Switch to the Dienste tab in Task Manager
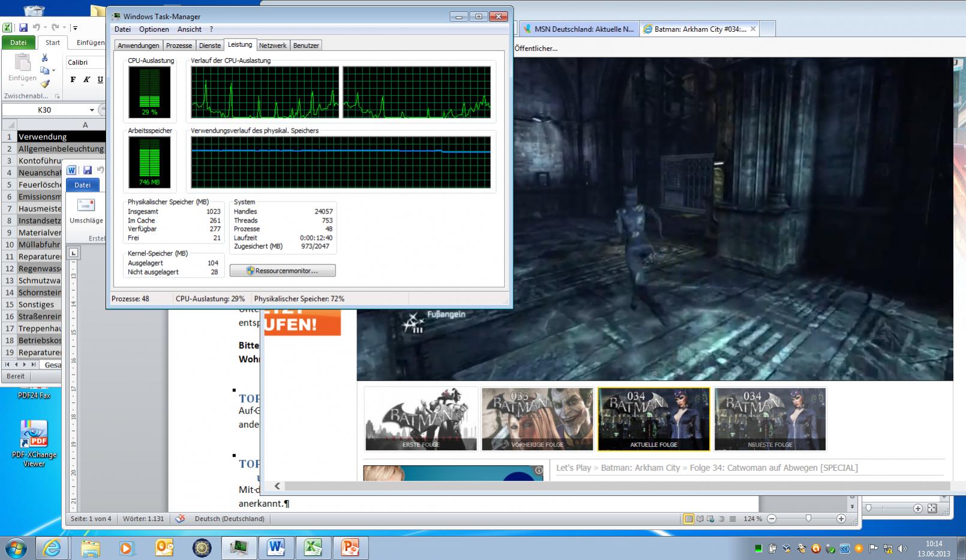Image resolution: width=966 pixels, height=560 pixels. (210, 46)
